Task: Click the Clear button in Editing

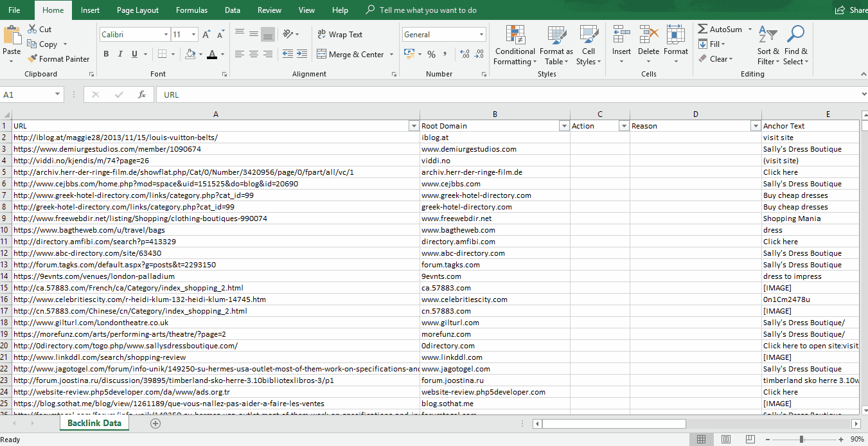Action: tap(715, 59)
